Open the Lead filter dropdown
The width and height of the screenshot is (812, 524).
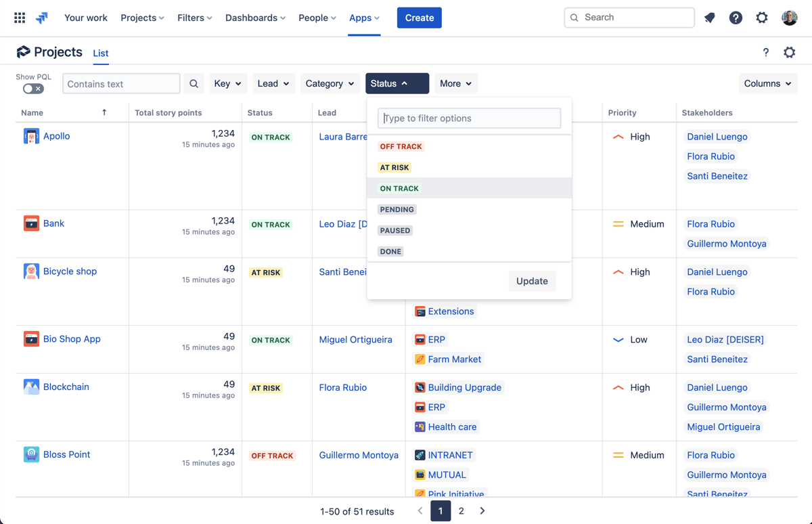[x=273, y=83]
